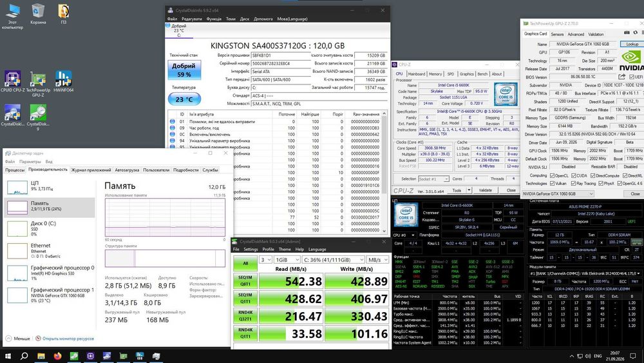The height and width of the screenshot is (363, 644).
Task: Select Графический процессор 1 in Task Manager
Action: pos(50,295)
